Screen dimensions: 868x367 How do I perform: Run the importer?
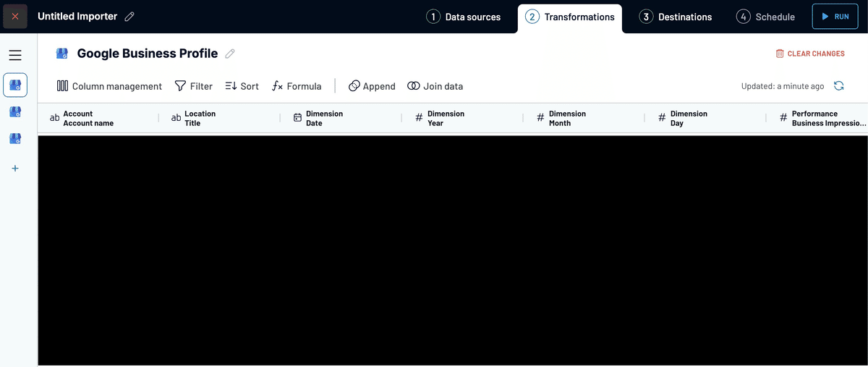pos(835,17)
